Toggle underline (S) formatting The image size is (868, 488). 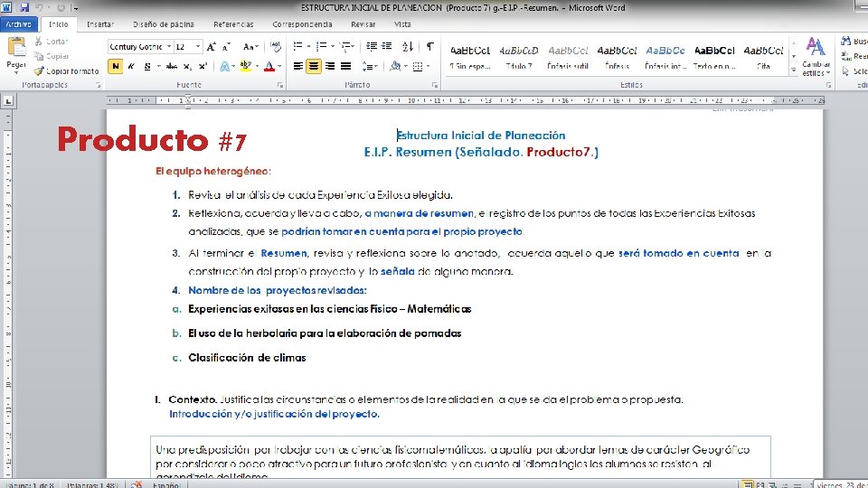[x=146, y=66]
